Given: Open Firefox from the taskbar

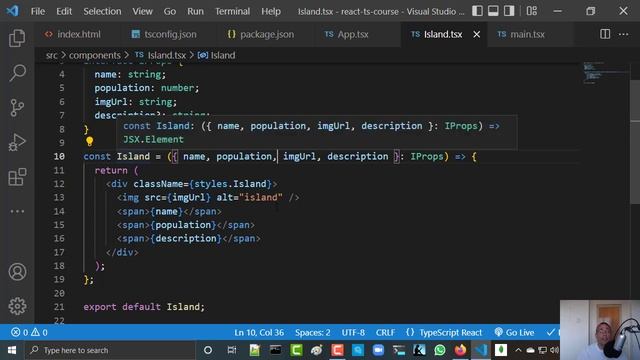Looking at the screenshot, I should 460,350.
